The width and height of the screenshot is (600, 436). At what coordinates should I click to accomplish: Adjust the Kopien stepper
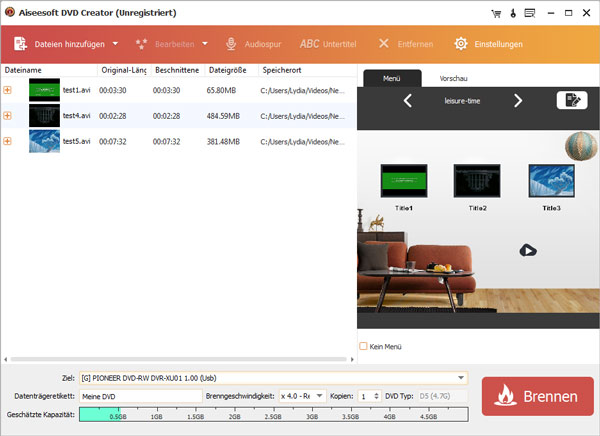point(377,396)
